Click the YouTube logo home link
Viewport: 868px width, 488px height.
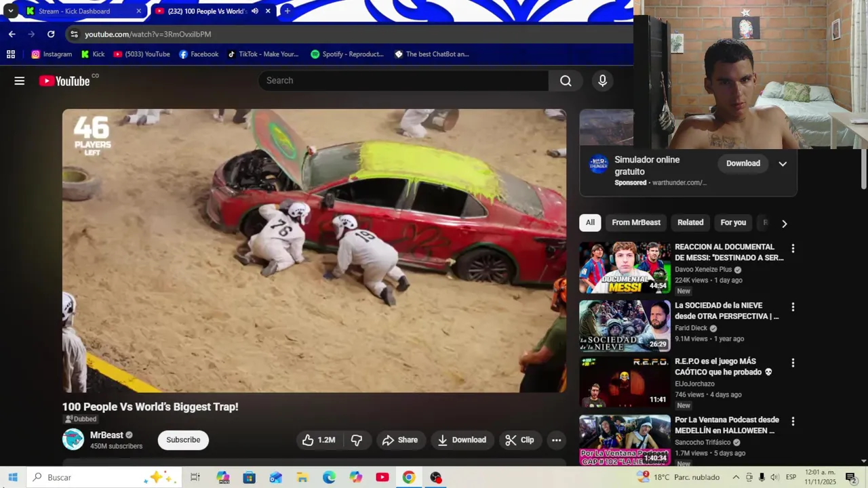coord(64,81)
